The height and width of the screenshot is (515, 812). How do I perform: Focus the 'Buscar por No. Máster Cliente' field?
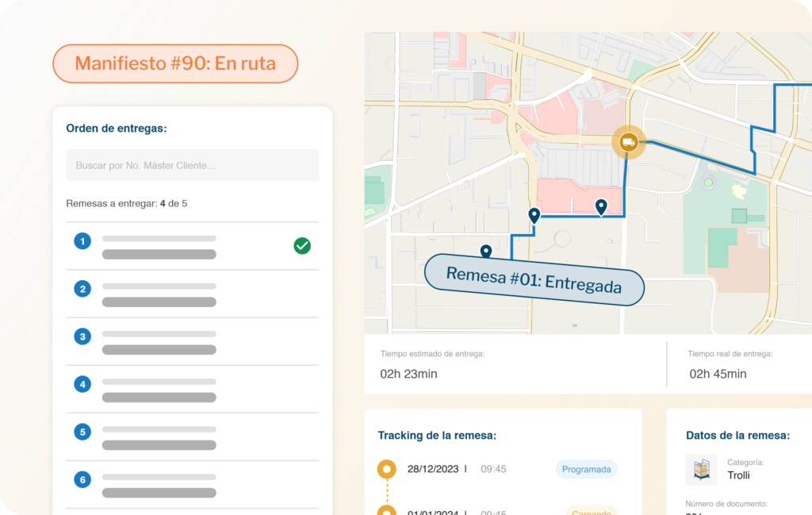[193, 166]
